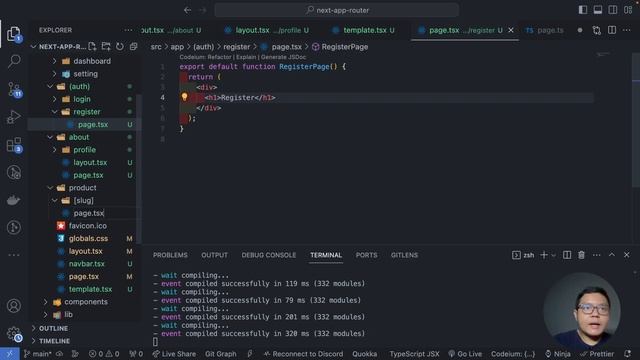Viewport: 640px width, 360px height.
Task: Toggle the primary side bar
Action: click(x=583, y=10)
